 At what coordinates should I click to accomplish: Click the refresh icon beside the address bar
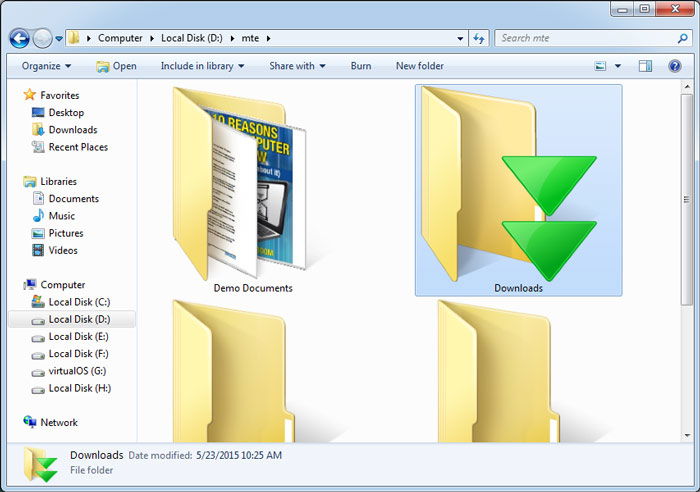point(479,38)
